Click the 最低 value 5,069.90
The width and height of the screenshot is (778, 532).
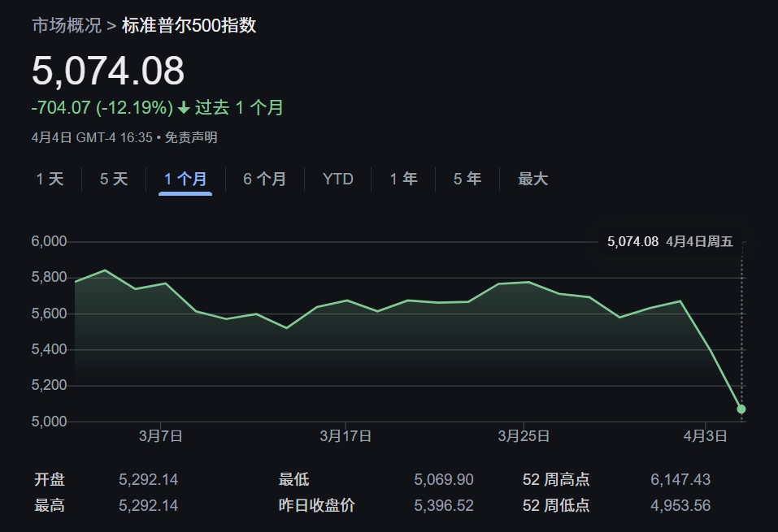tap(444, 479)
